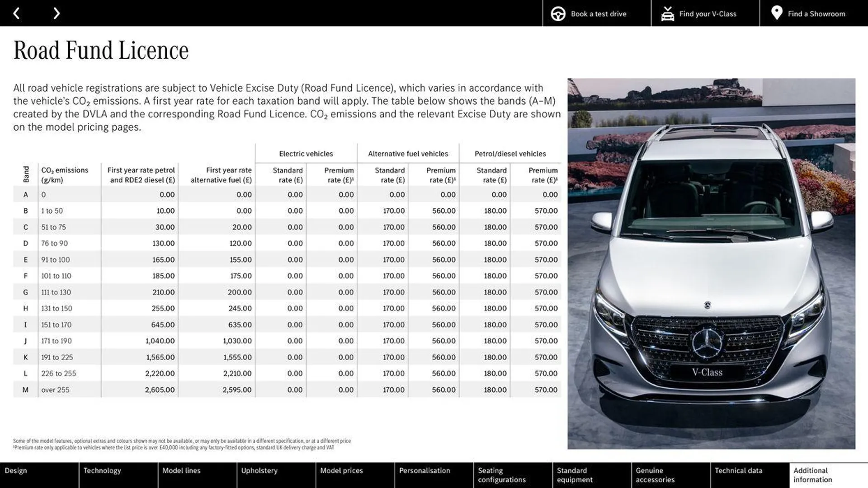
Task: Click emissions range '171 to 190'
Action: 57,341
